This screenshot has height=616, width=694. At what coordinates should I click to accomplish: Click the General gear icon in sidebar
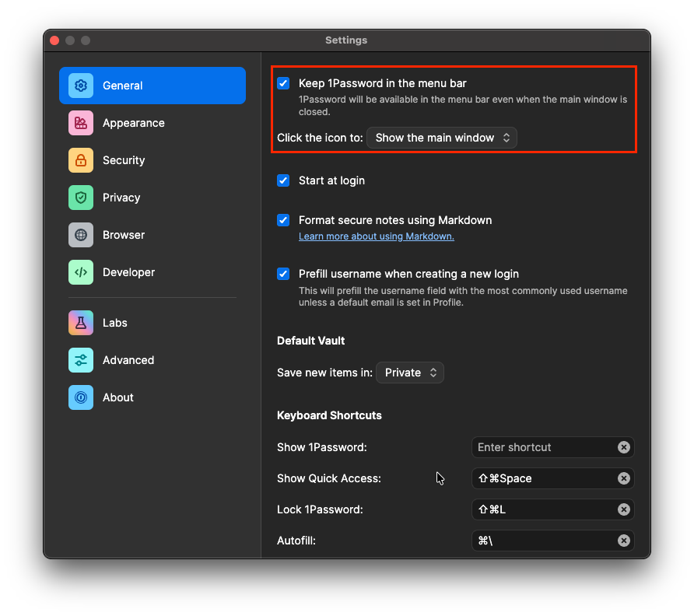tap(81, 86)
